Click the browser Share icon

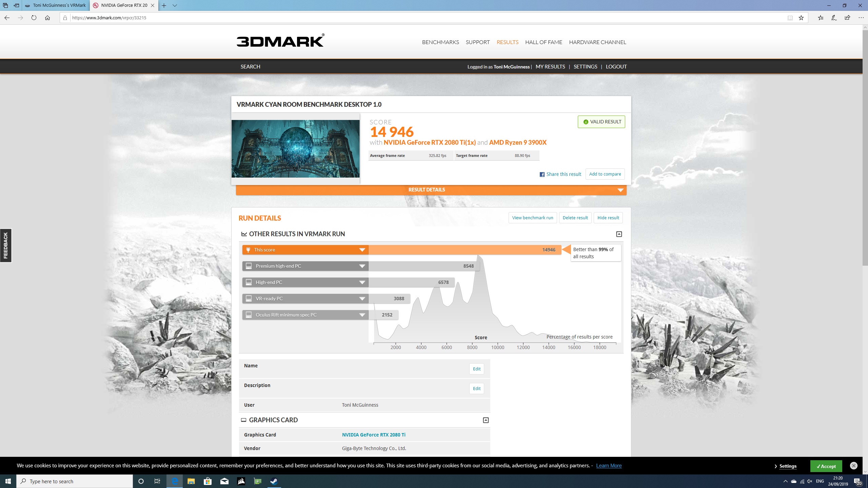click(x=847, y=18)
